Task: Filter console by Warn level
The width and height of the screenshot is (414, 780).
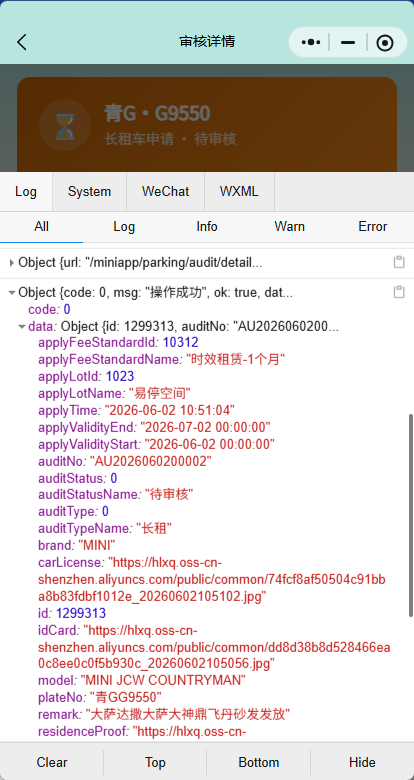Action: 290,227
